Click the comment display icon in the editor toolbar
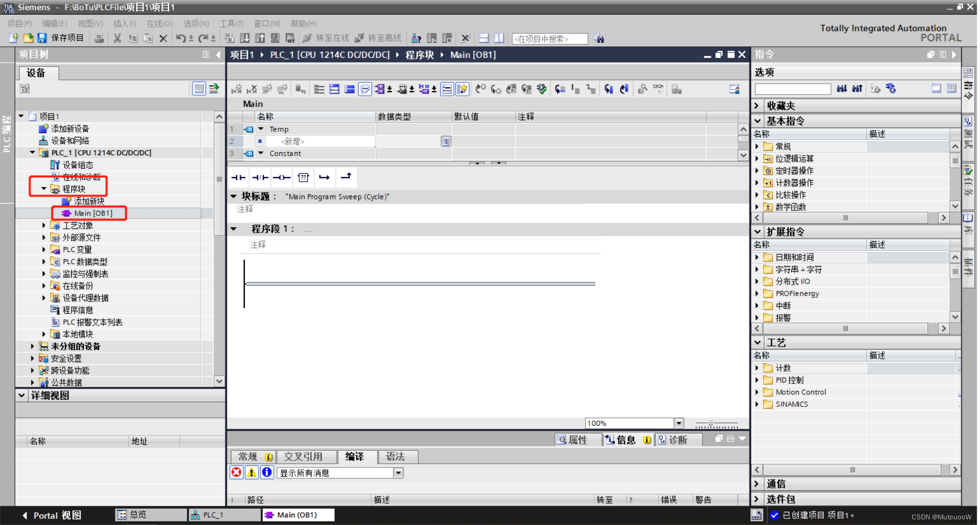Image resolution: width=980 pixels, height=525 pixels. [x=365, y=89]
